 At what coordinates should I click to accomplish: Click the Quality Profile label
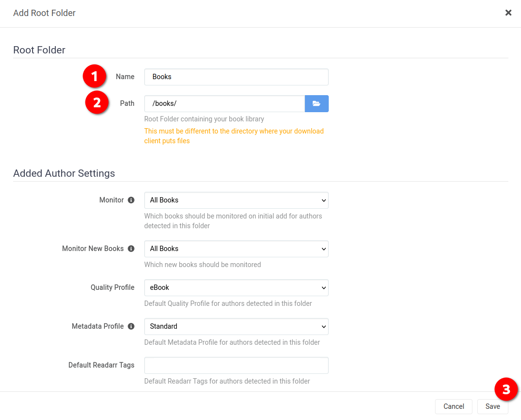112,287
